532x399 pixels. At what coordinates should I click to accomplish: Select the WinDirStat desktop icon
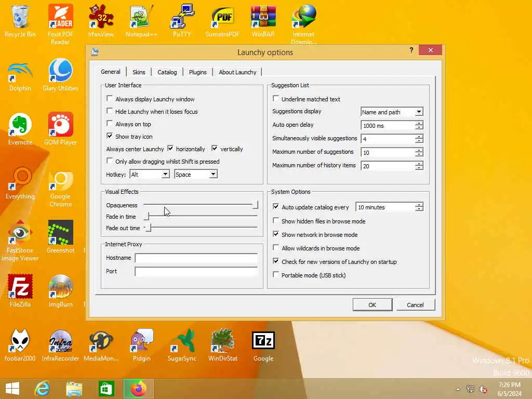pyautogui.click(x=222, y=345)
